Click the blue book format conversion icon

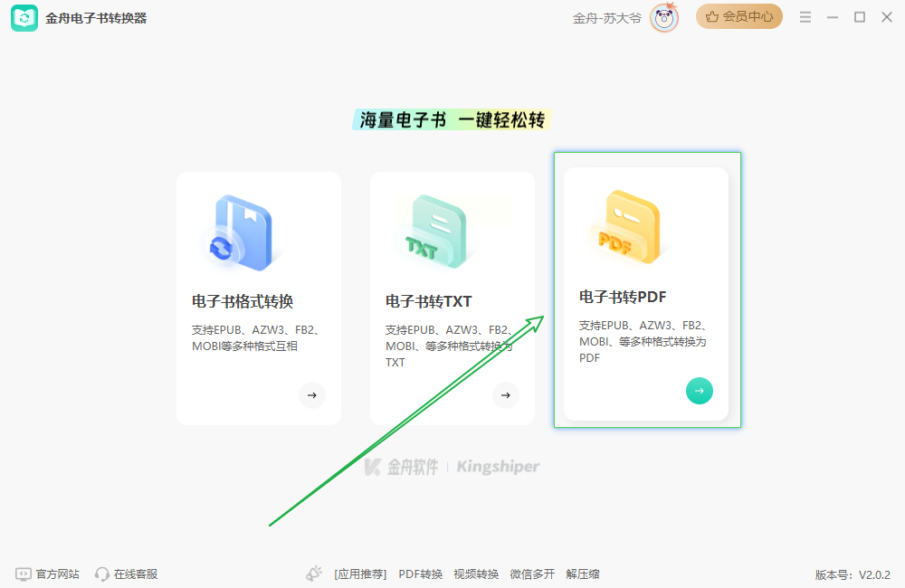pos(242,232)
